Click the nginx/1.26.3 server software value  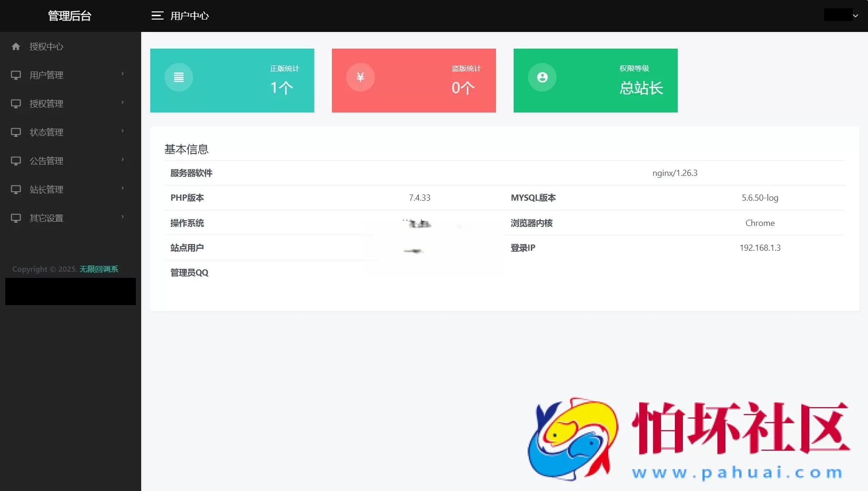[x=675, y=173]
